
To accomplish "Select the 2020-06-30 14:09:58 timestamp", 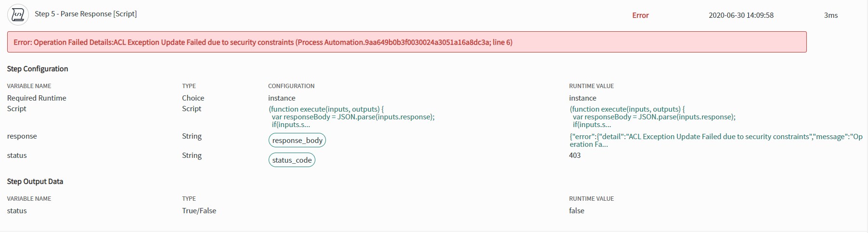I will point(741,15).
